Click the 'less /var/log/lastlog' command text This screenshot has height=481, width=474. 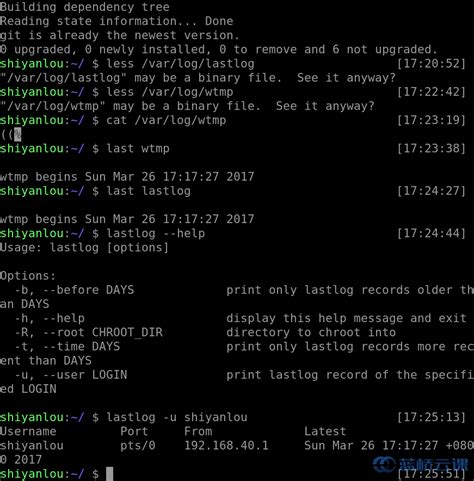point(180,64)
